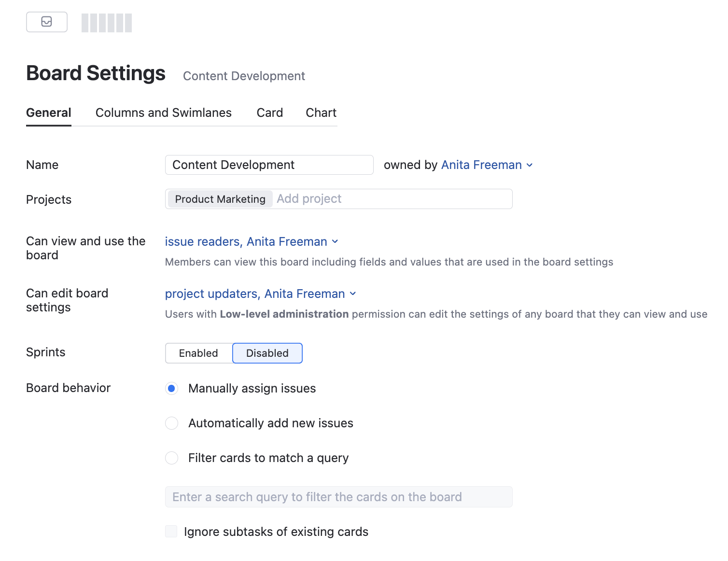Click the board Name input field
Screen dimensions: 728x561
[x=269, y=165]
